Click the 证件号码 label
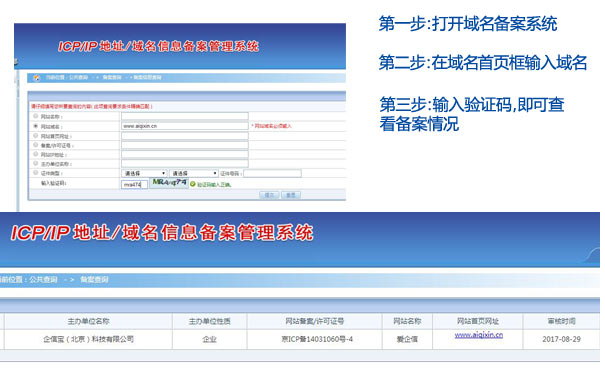Screen dimensions: 605x375 [x=231, y=174]
